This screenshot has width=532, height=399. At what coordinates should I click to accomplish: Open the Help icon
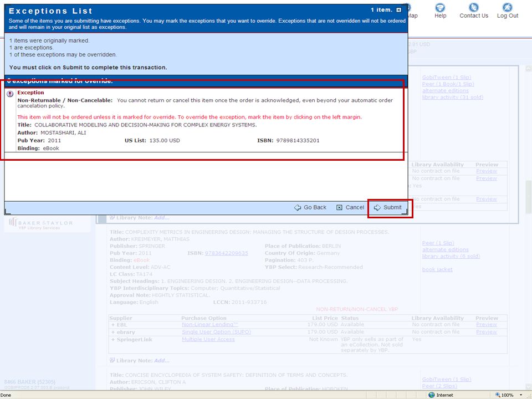click(x=440, y=11)
